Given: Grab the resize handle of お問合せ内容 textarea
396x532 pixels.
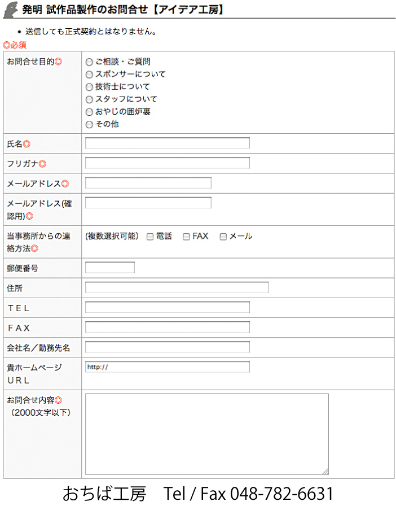Looking at the screenshot, I should pos(325,471).
